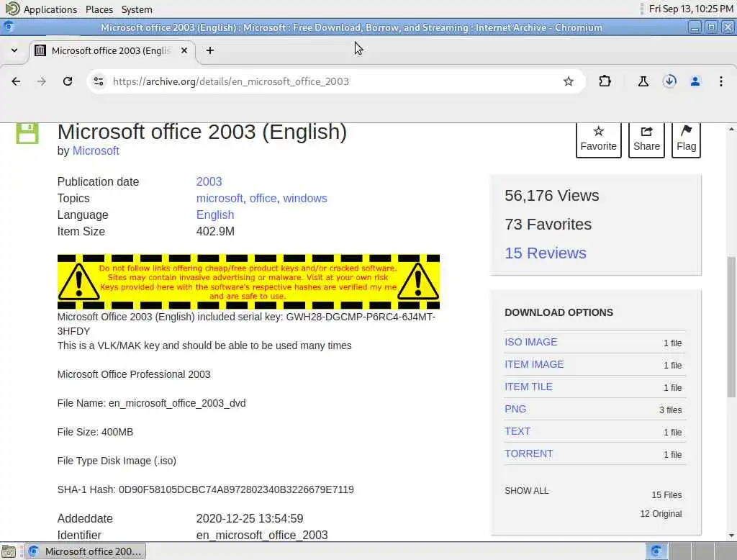
Task: Flag this archive item
Action: [686, 140]
